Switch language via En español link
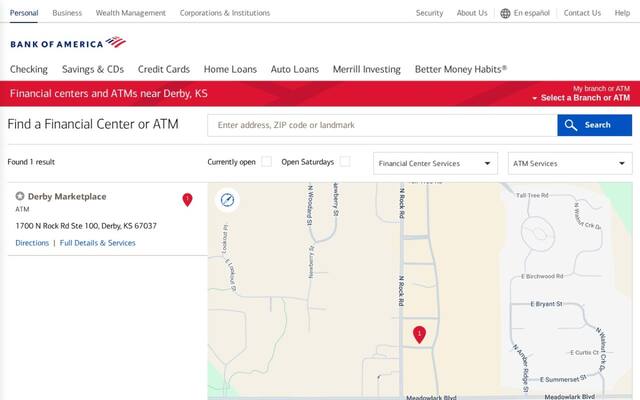The image size is (640, 400). (531, 13)
